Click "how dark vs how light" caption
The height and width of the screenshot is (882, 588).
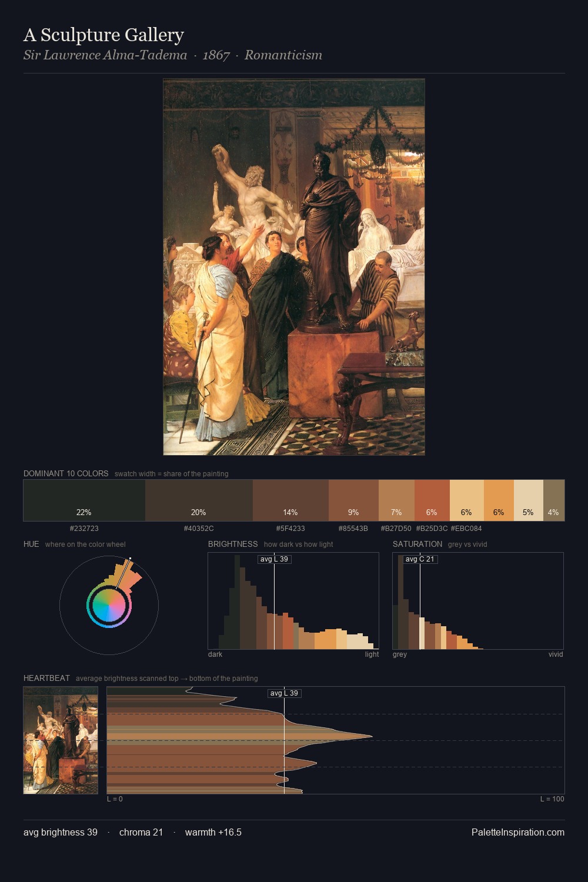click(299, 544)
